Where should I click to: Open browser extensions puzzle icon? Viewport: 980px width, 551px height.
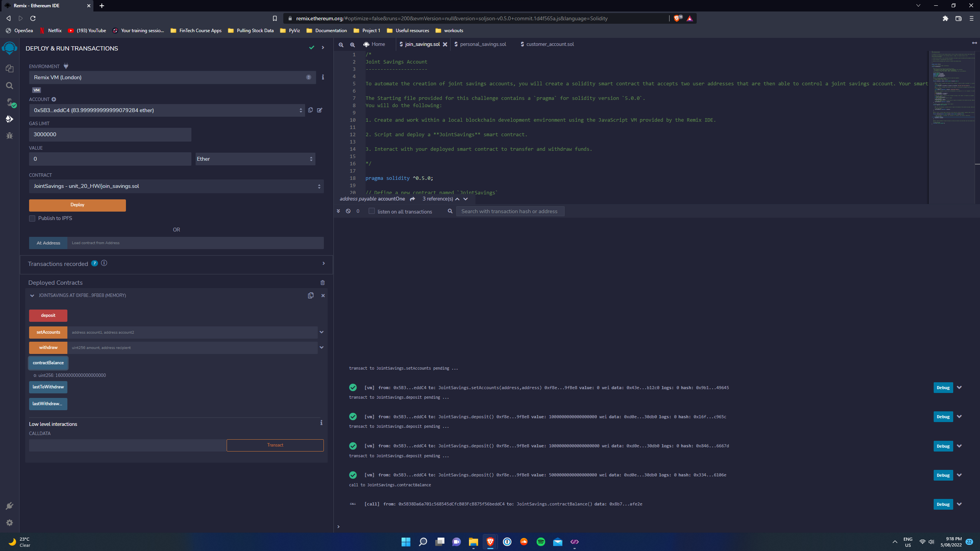tap(946, 18)
